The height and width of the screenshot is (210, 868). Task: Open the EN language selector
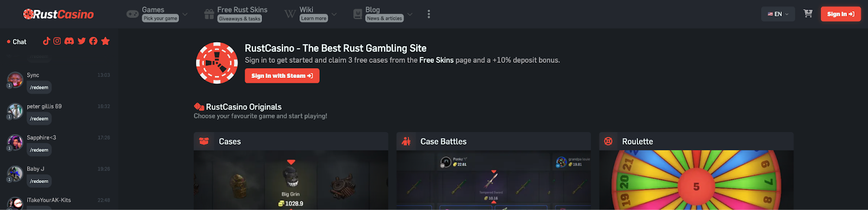pyautogui.click(x=778, y=14)
